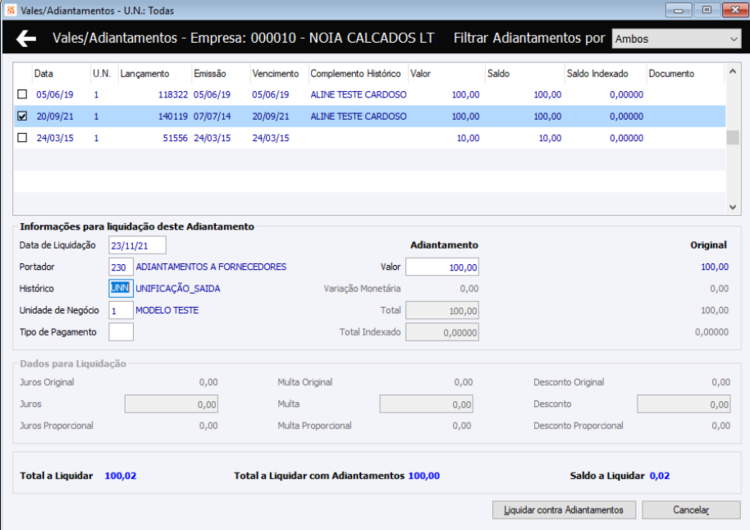The image size is (750, 530).
Task: Click the table scroll down arrow
Action: 732,207
